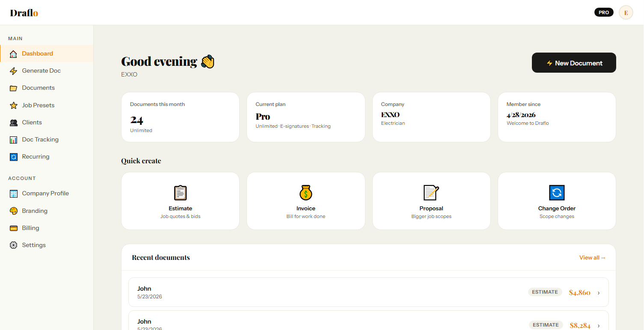Open the Documents section
Viewport: 644px width, 330px height.
[x=46, y=88]
